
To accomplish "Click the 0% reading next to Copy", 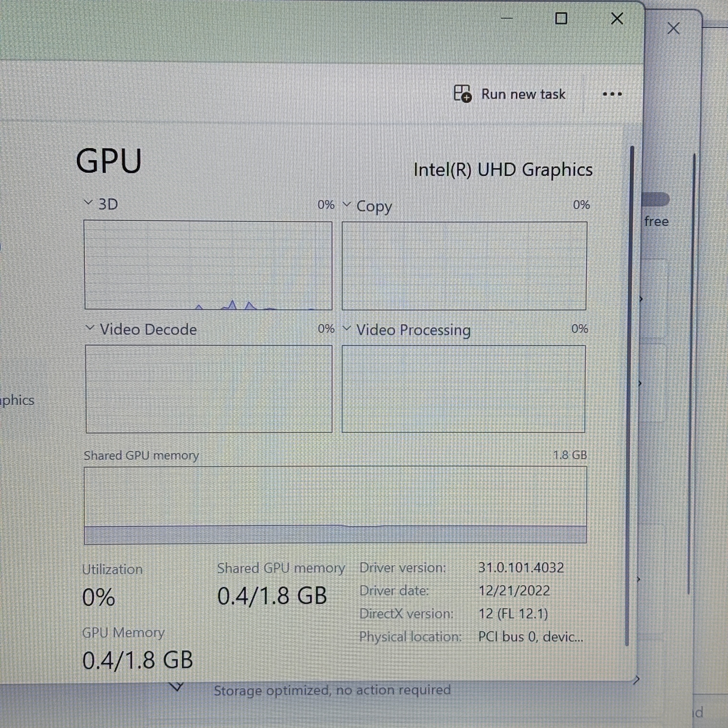I will [581, 205].
